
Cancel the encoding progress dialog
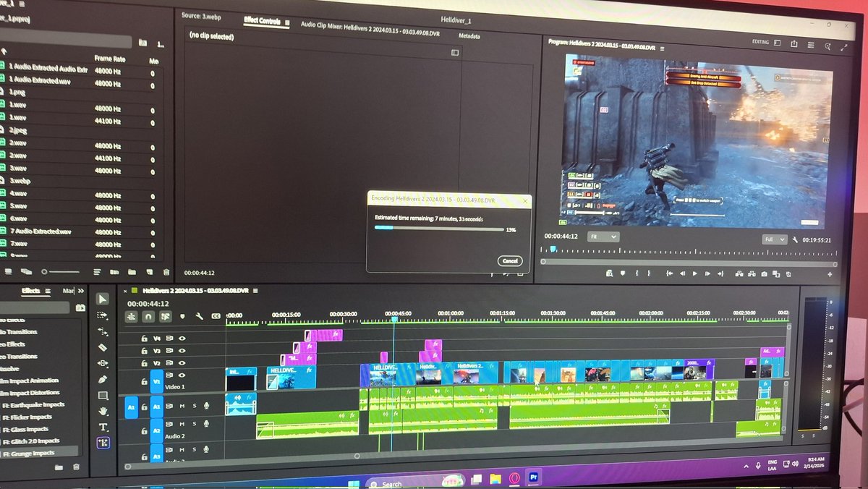(509, 260)
